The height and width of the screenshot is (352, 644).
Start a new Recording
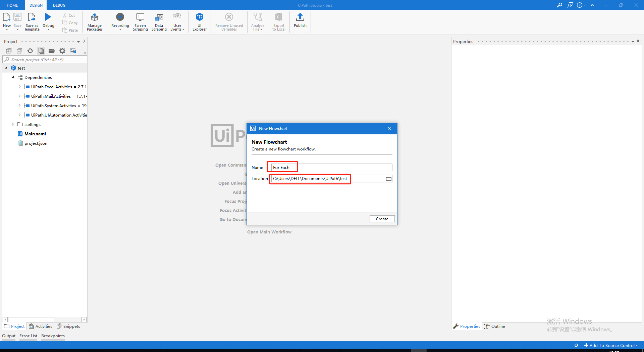[x=120, y=21]
